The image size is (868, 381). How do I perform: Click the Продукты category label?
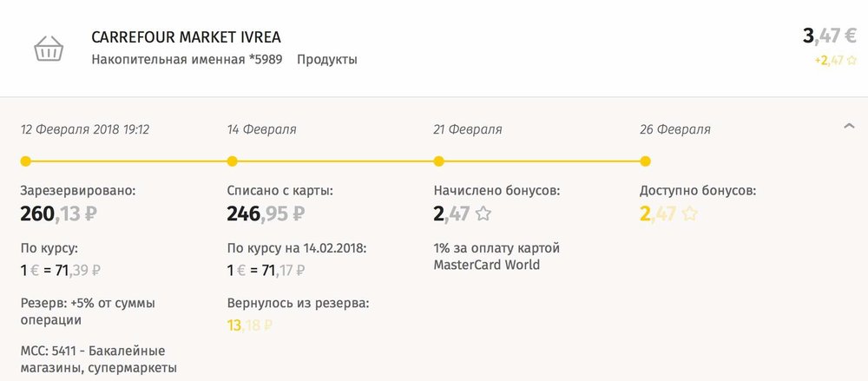(x=327, y=59)
